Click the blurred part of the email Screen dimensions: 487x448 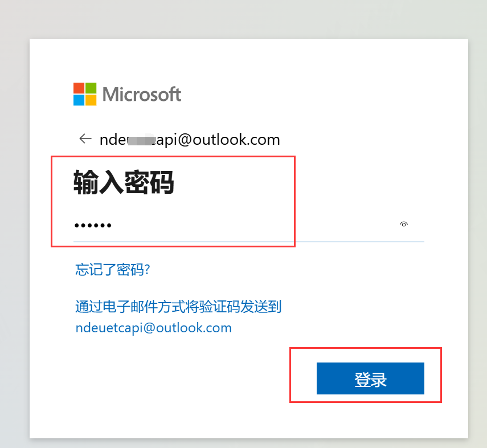click(141, 140)
